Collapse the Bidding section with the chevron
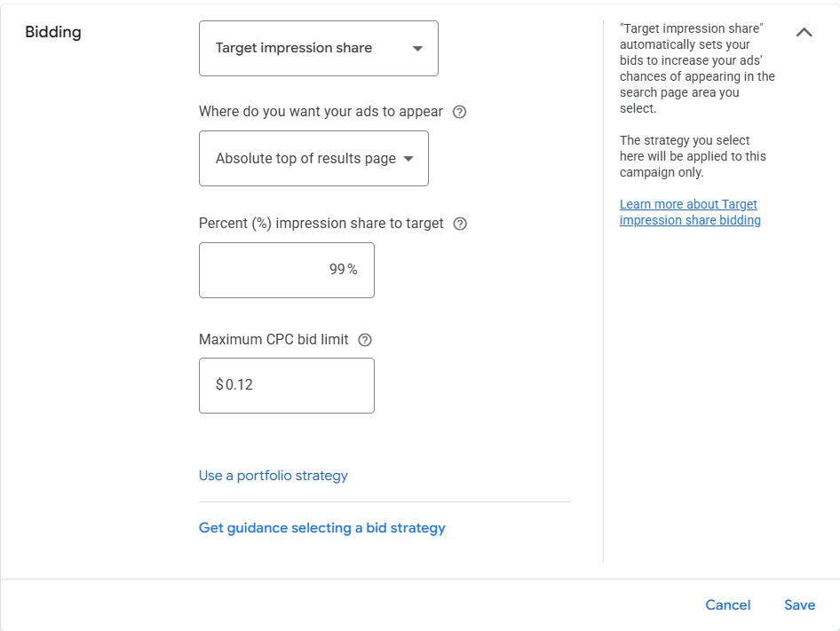The image size is (840, 631). point(804,33)
